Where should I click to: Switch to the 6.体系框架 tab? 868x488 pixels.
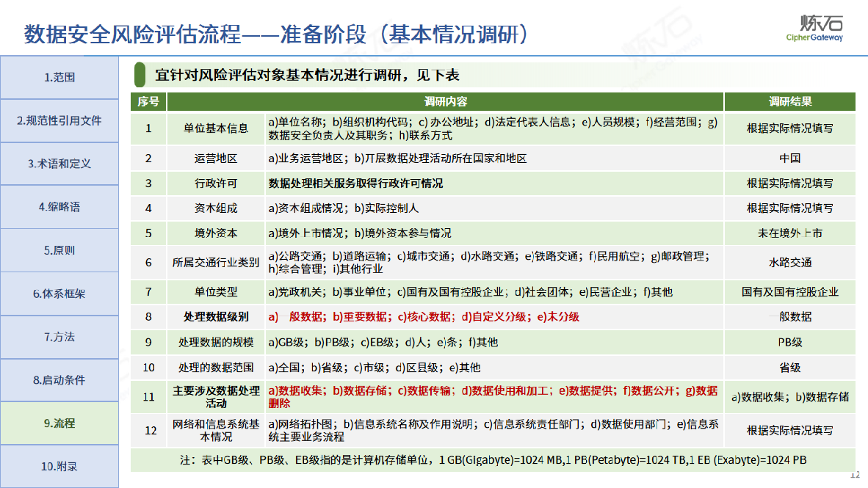click(59, 294)
